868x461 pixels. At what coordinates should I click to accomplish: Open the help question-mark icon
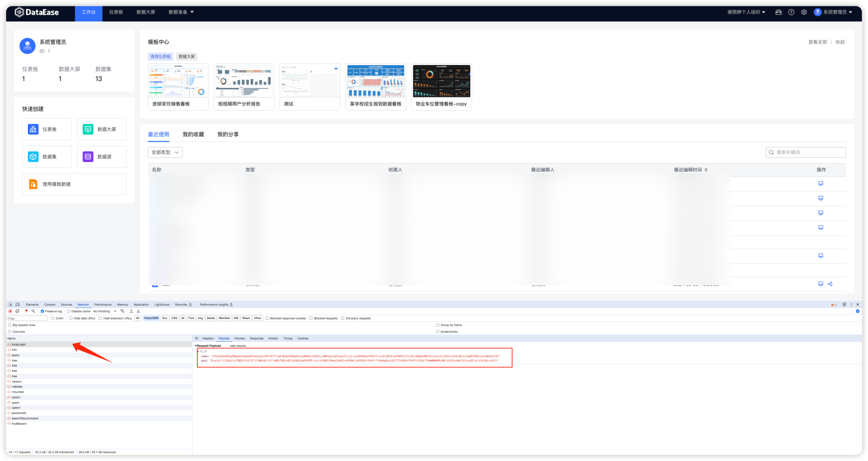coord(791,12)
